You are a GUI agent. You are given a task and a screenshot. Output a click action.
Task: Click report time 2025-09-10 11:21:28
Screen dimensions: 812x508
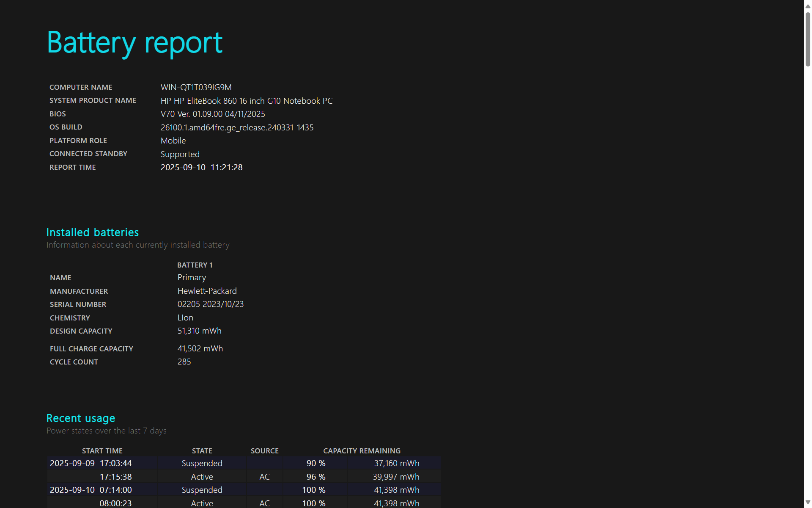(201, 167)
